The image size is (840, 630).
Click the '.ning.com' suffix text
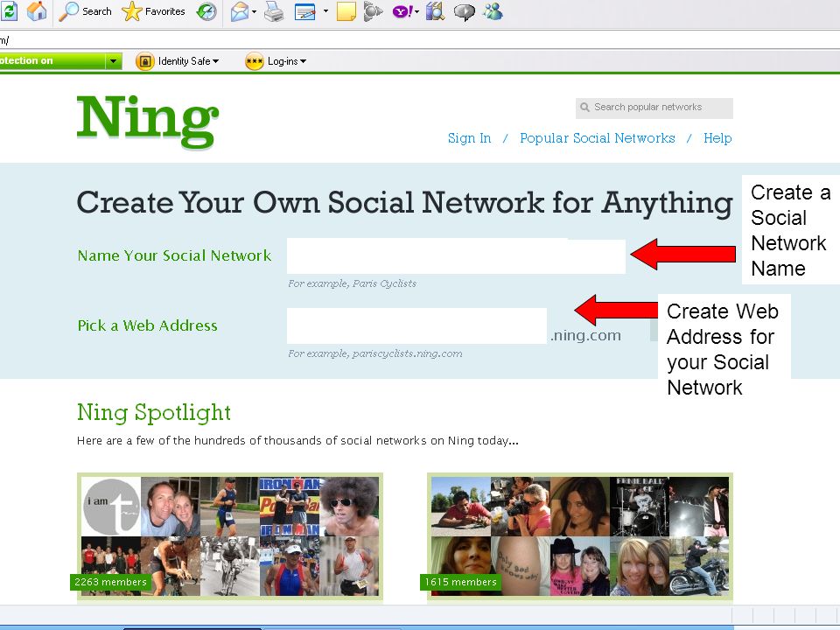click(x=585, y=335)
